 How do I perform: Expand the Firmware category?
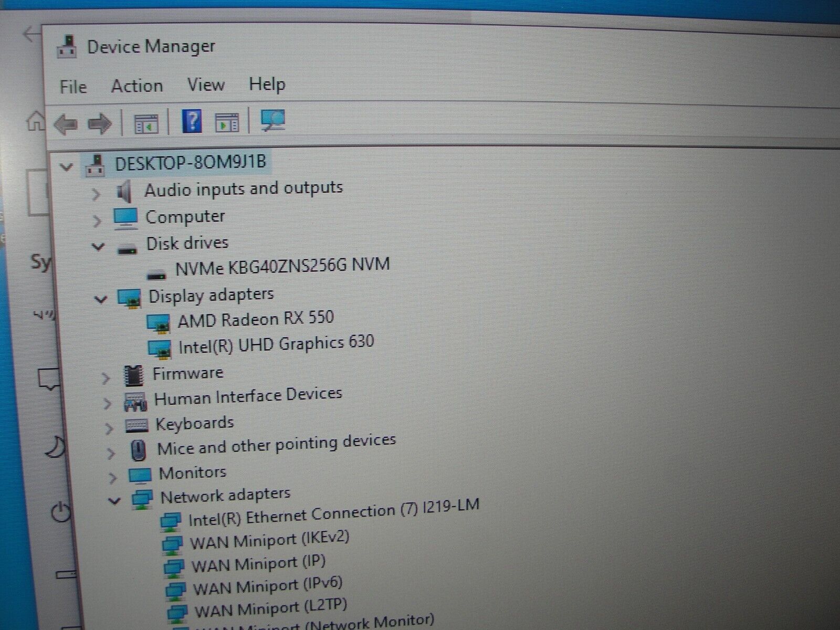point(106,377)
